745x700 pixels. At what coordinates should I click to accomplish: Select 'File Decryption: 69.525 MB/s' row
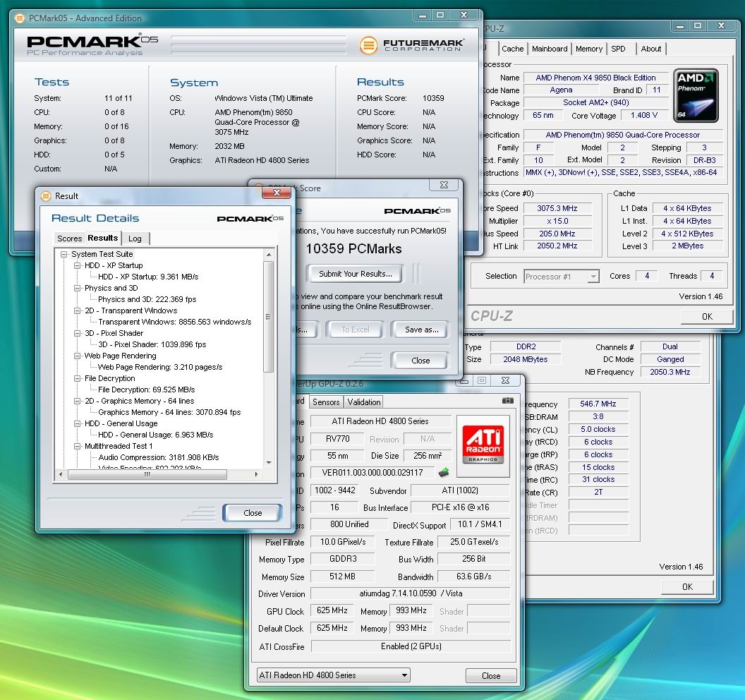click(146, 390)
